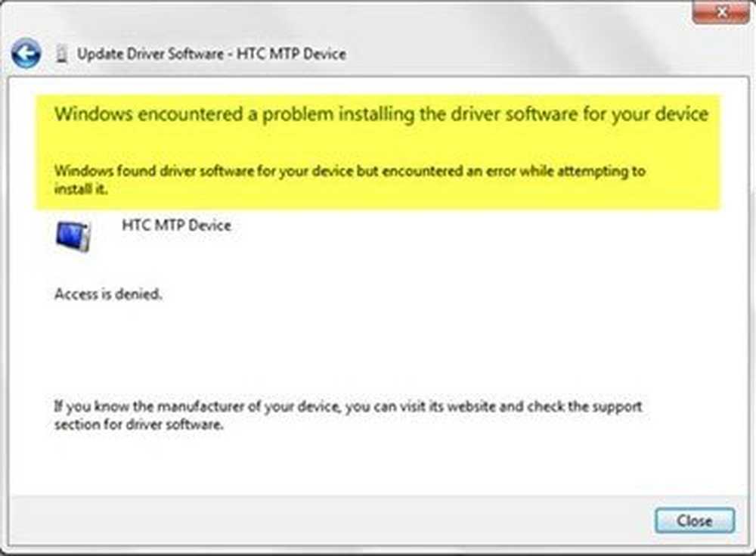Click the yellow highlight between heading and subtext
Screen dimensions: 756x556
(376, 144)
